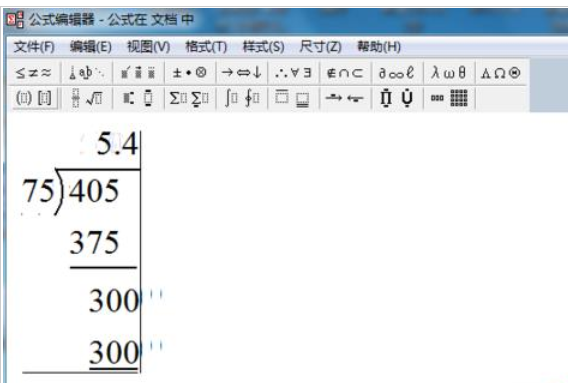Click the remainder "300" without underline
This screenshot has width=568, height=383.
(x=114, y=300)
